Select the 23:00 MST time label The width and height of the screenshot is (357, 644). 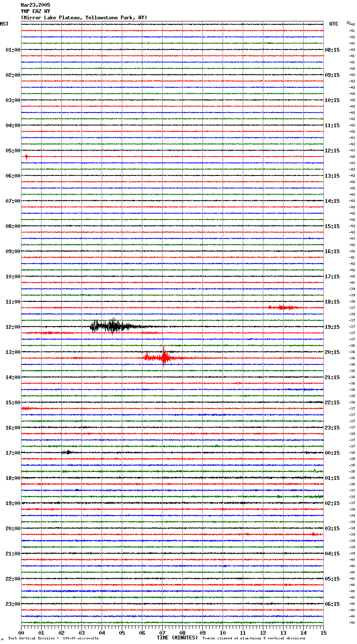click(x=13, y=604)
